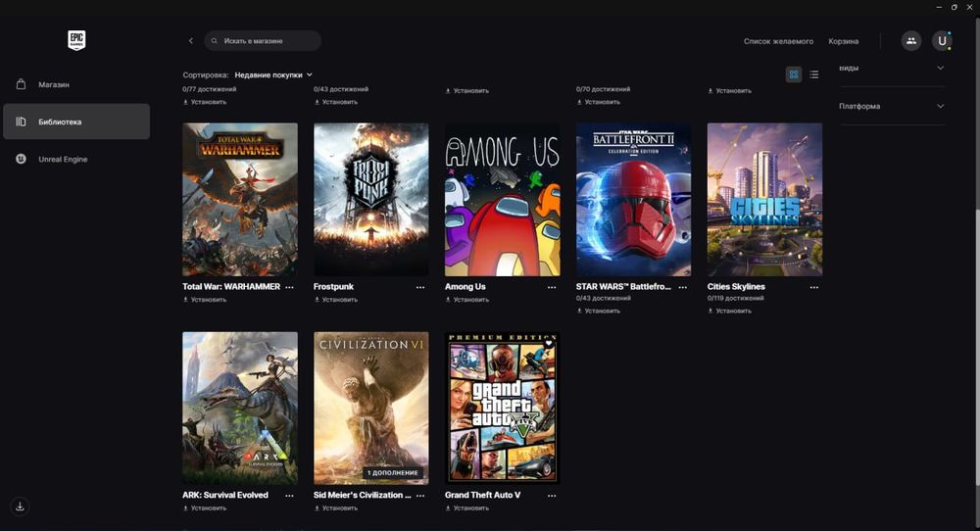
Task: Open Civilization VI cover thumbnail
Action: coord(371,408)
